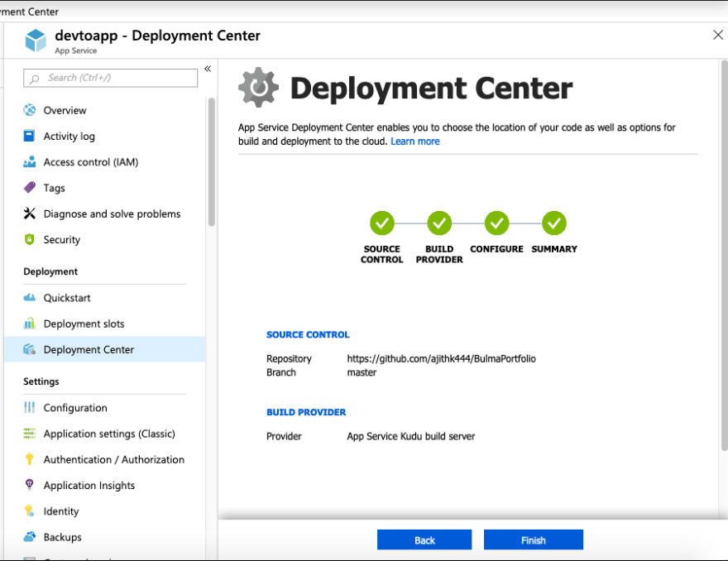Click the large Deployment Center gear icon
The height and width of the screenshot is (561, 728).
(x=259, y=88)
